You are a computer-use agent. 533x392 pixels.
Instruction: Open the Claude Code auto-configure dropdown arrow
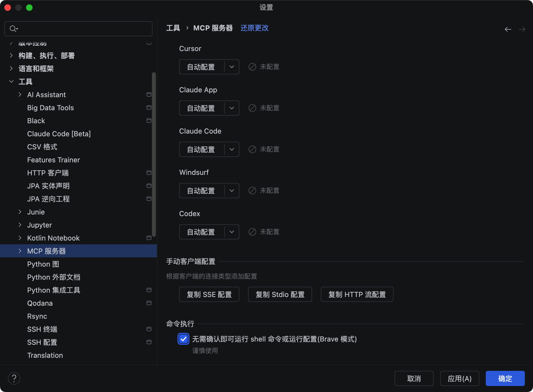click(x=231, y=149)
